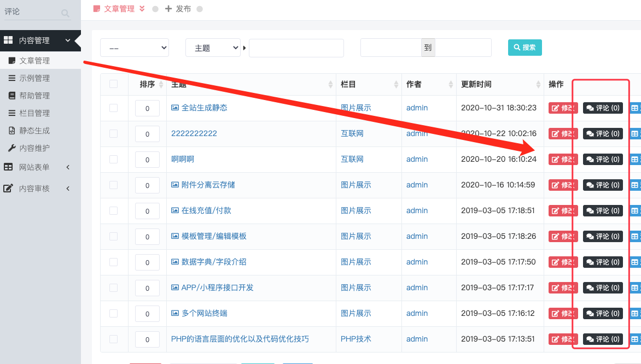This screenshot has width=641, height=364.
Task: Click sort arrows on 排序 column header
Action: (161, 84)
